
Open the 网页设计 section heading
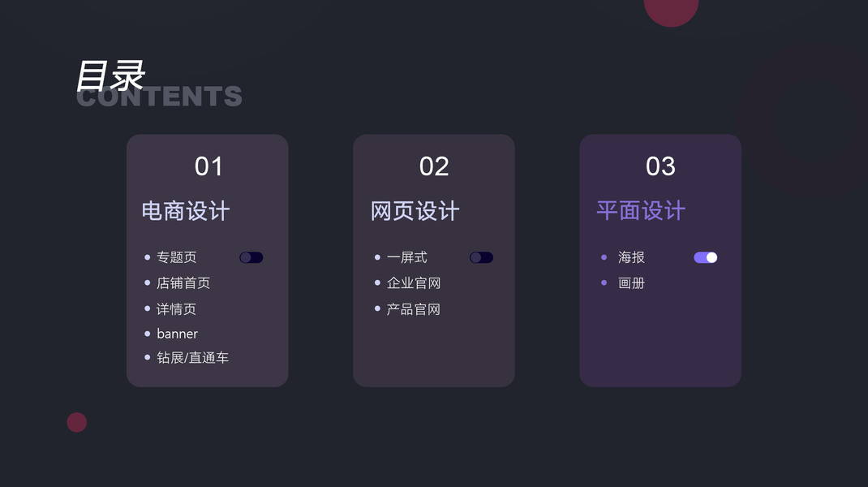tap(415, 211)
